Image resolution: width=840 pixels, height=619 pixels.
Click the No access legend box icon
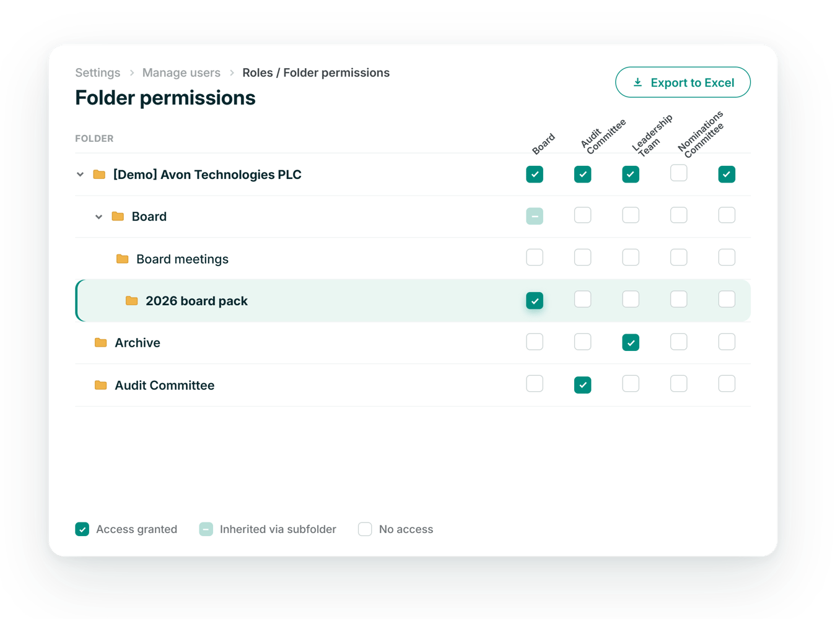point(365,529)
